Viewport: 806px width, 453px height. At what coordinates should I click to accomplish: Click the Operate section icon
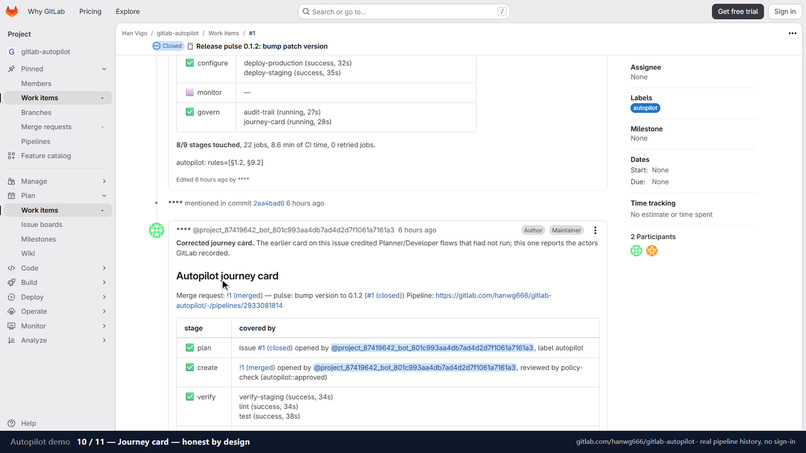pos(11,311)
